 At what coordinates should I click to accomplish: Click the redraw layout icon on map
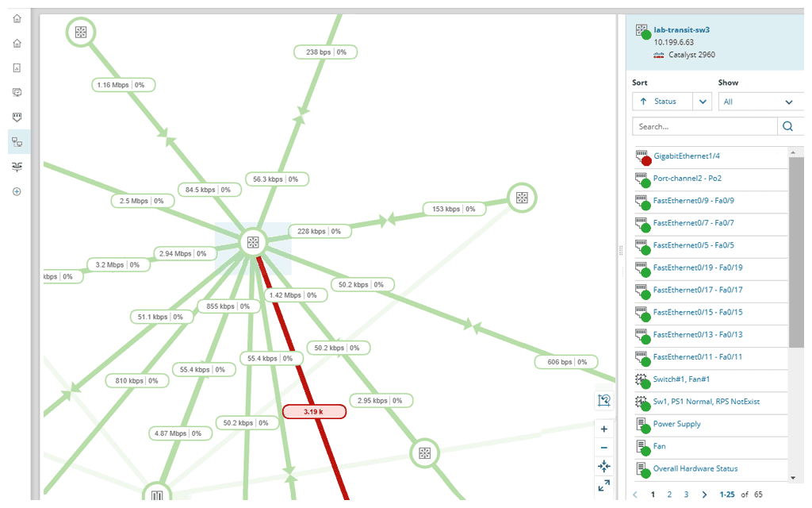[603, 400]
